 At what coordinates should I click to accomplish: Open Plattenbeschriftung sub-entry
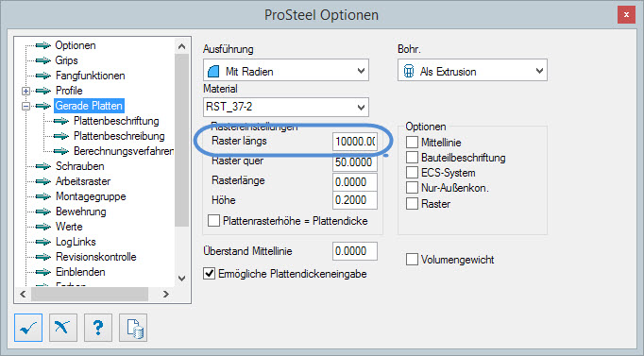[x=116, y=121]
